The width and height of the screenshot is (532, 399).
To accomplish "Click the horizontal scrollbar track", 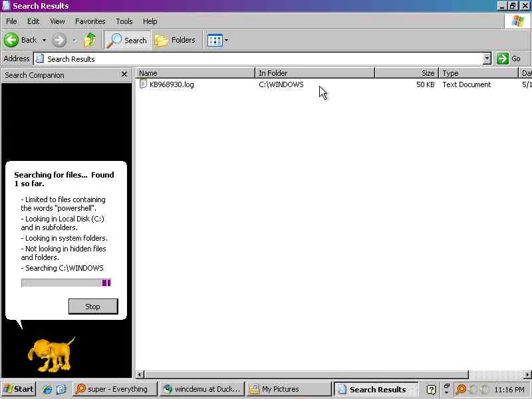I will click(x=495, y=374).
